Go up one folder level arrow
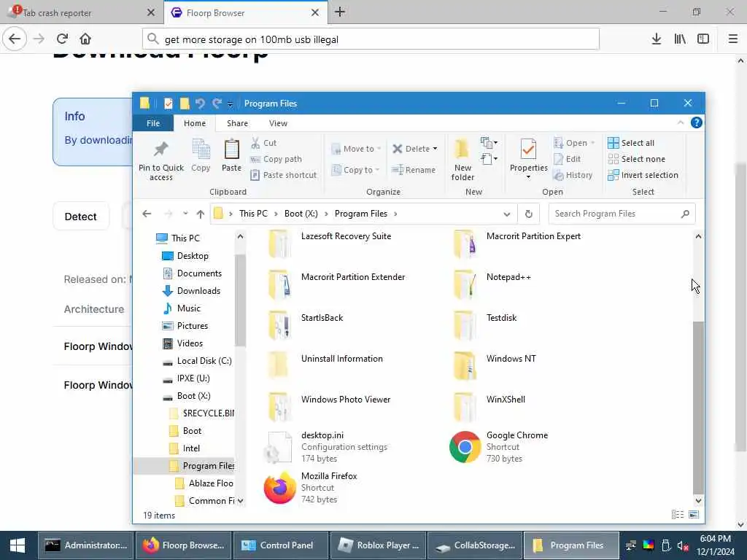Screen dimensions: 747x560 [200, 214]
